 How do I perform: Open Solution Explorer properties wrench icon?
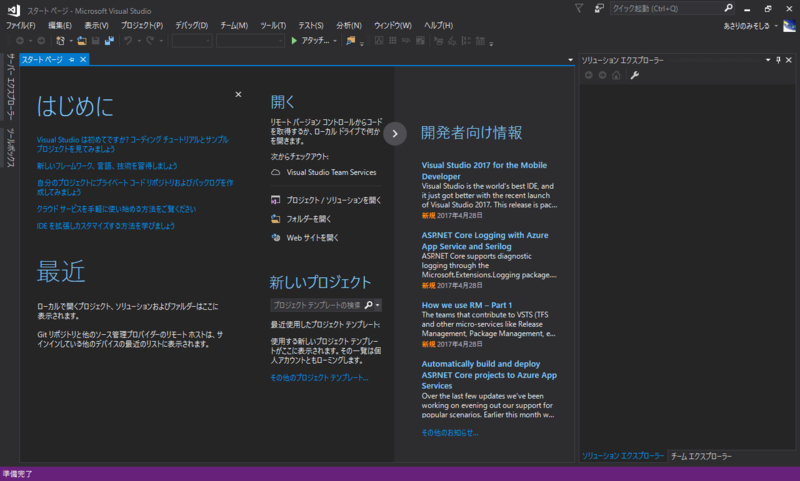coord(635,75)
